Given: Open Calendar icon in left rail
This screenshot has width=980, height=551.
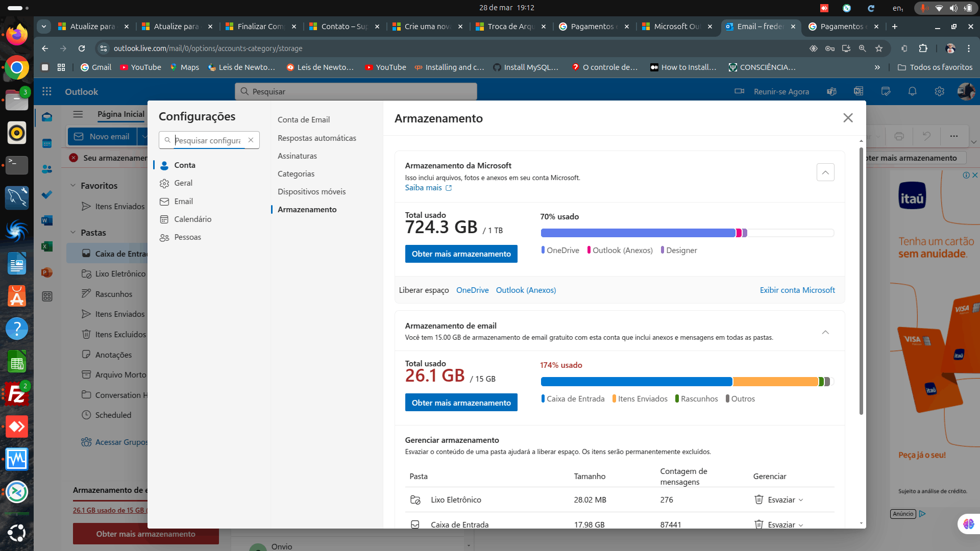Looking at the screenshot, I should click(47, 143).
